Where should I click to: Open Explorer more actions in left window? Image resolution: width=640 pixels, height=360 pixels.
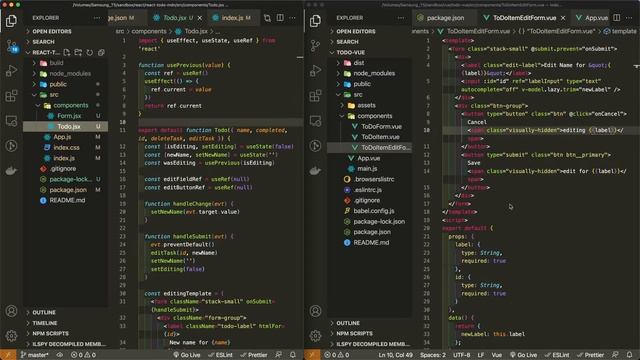pyautogui.click(x=97, y=18)
